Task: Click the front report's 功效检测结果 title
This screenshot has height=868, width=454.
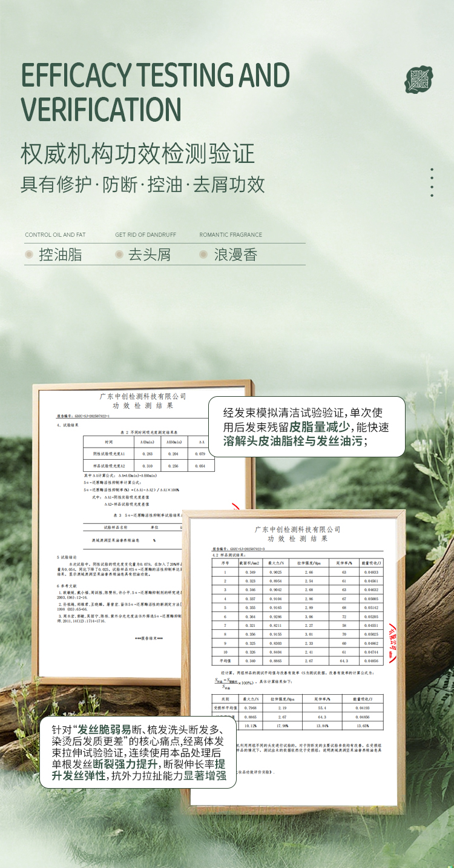Action: tap(297, 538)
